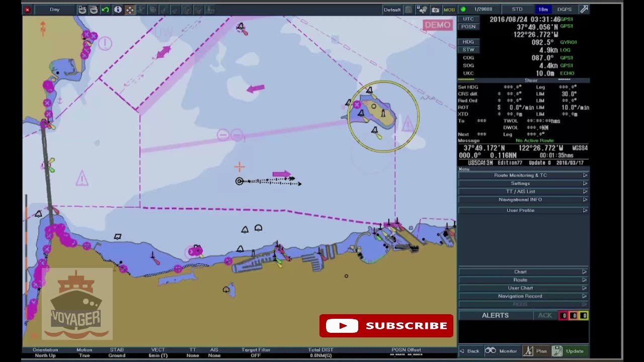Expand the Settings menu
Image resolution: width=644 pixels, height=362 pixels.
[x=523, y=183]
